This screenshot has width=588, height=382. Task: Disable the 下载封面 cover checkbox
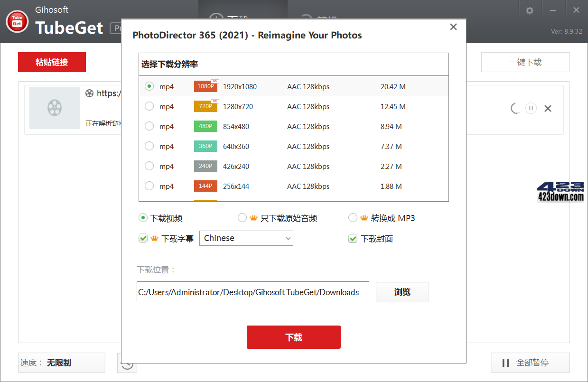353,238
